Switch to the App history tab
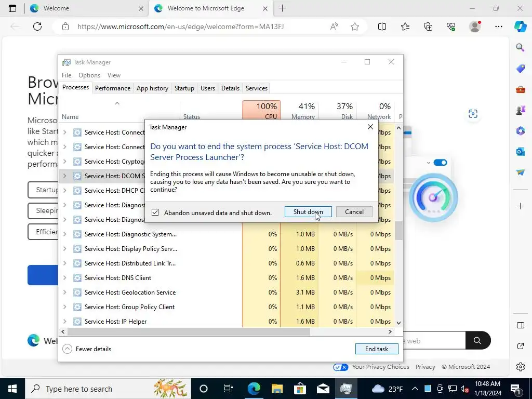 coord(152,88)
